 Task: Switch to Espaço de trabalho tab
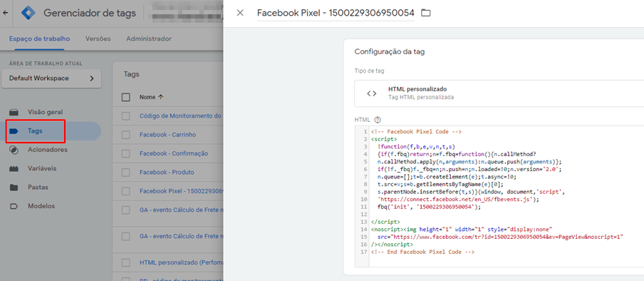[x=39, y=39]
